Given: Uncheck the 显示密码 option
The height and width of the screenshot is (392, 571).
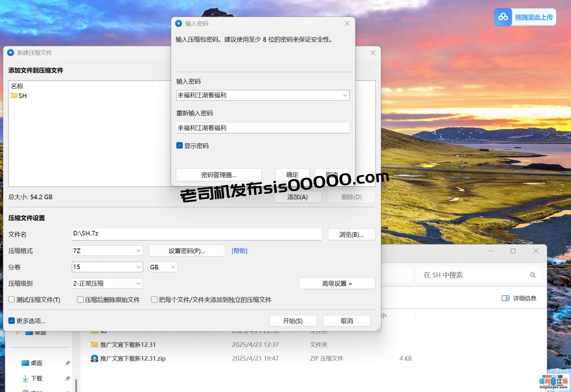Looking at the screenshot, I should [179, 145].
